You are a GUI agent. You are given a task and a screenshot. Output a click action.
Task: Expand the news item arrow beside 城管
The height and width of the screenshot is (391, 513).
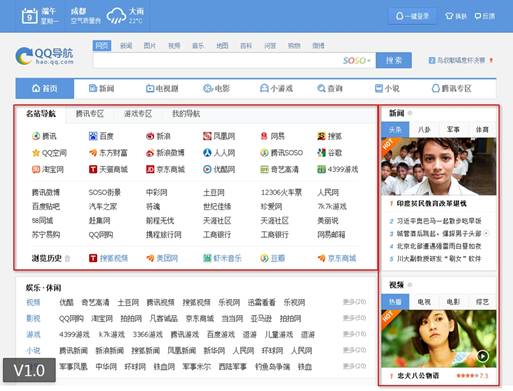[x=486, y=233]
